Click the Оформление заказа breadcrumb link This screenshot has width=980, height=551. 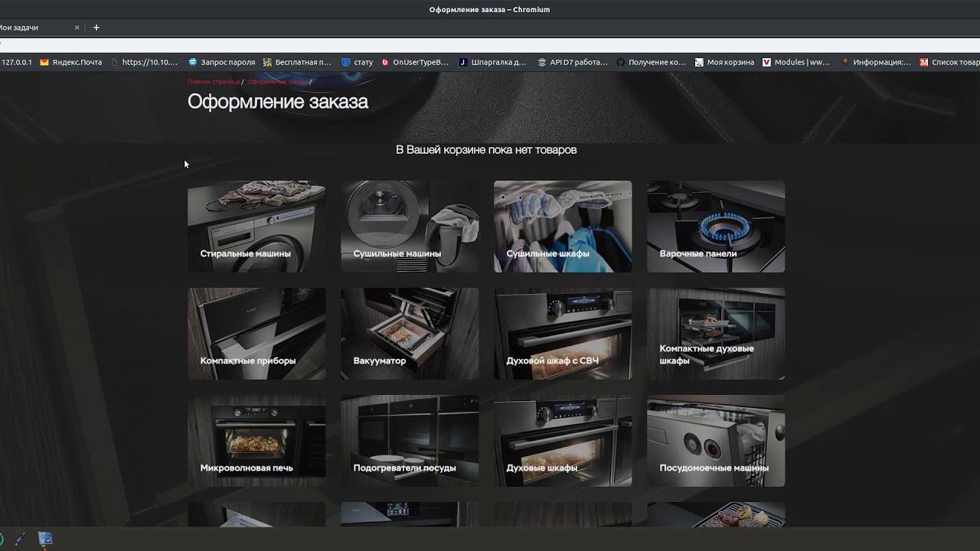pos(278,82)
